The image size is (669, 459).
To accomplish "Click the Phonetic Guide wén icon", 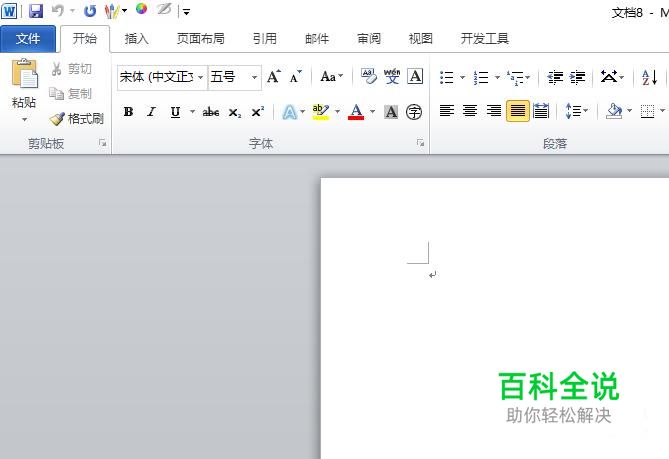I will (392, 77).
